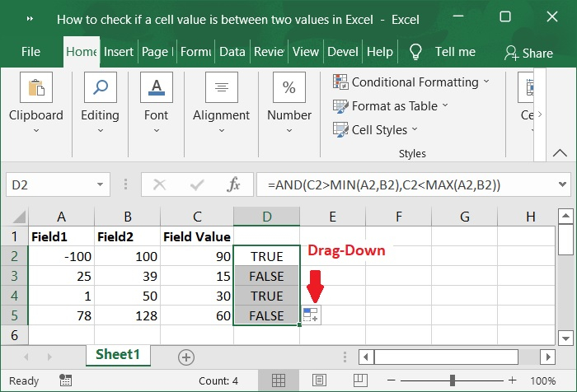Select row 3 header
The height and width of the screenshot is (392, 577).
coord(14,276)
